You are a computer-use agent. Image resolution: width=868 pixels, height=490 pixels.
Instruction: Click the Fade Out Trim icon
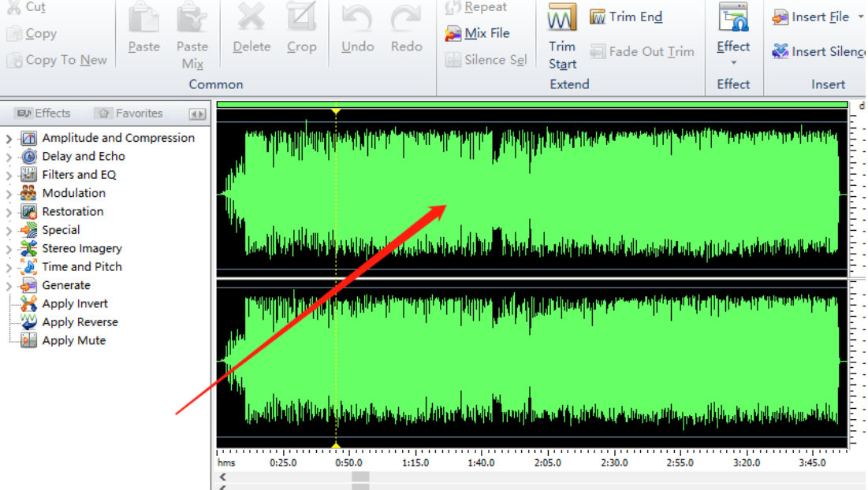point(598,52)
